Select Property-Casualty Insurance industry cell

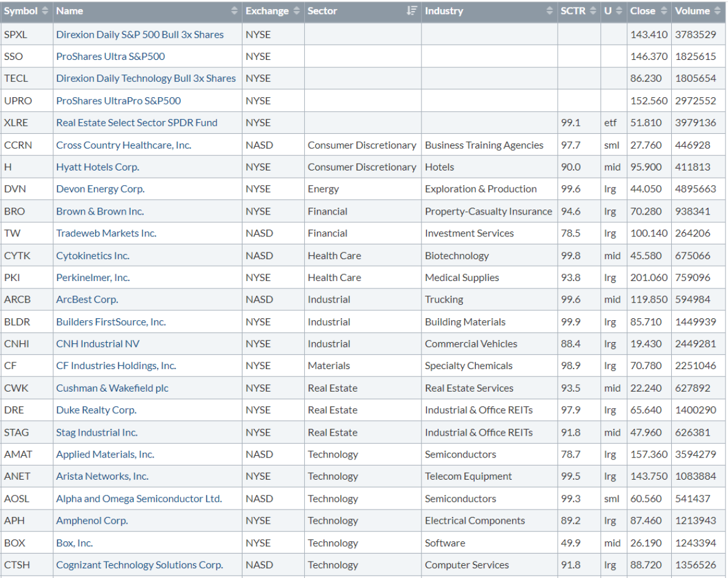pos(489,211)
